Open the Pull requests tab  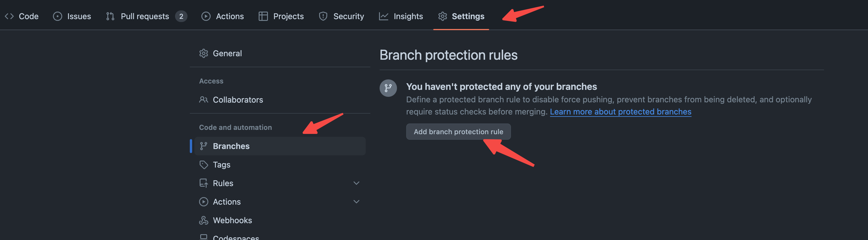point(145,16)
